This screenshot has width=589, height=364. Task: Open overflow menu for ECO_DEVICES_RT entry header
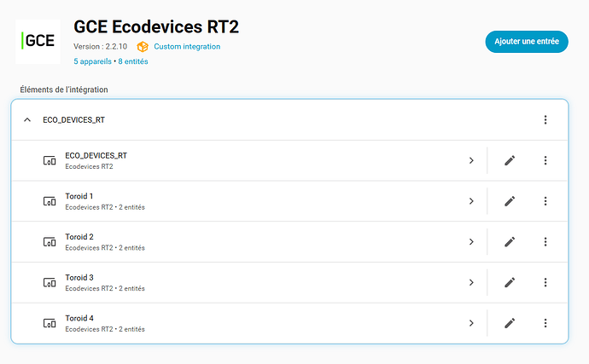[x=545, y=120]
